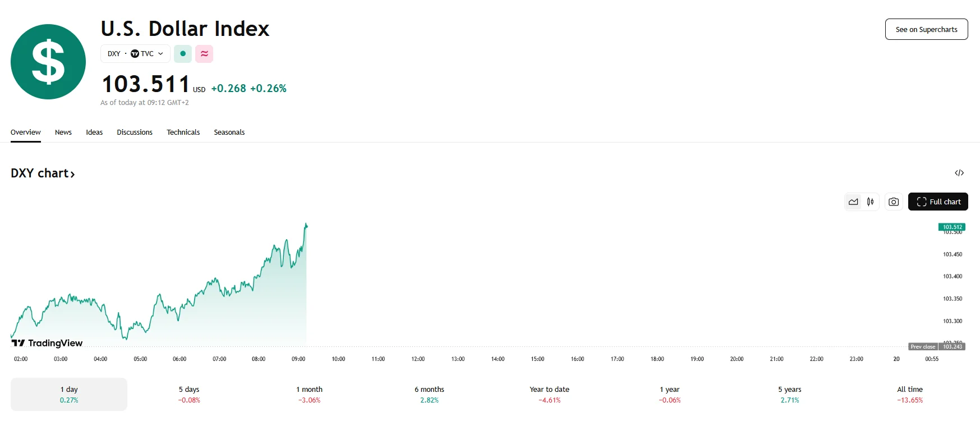The image size is (980, 425).
Task: Click the TradingView logo on chart
Action: click(x=47, y=343)
